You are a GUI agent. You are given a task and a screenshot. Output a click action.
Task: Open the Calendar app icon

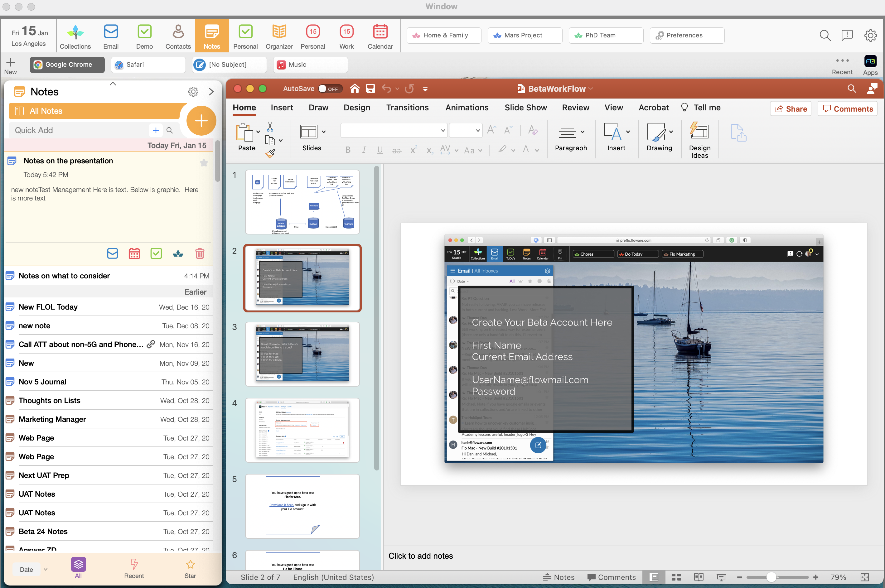(x=380, y=36)
